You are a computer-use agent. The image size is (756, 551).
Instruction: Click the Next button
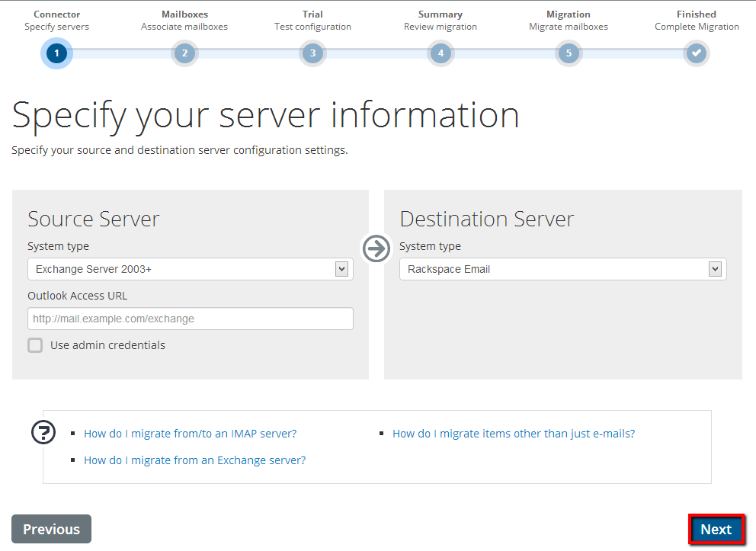716,530
